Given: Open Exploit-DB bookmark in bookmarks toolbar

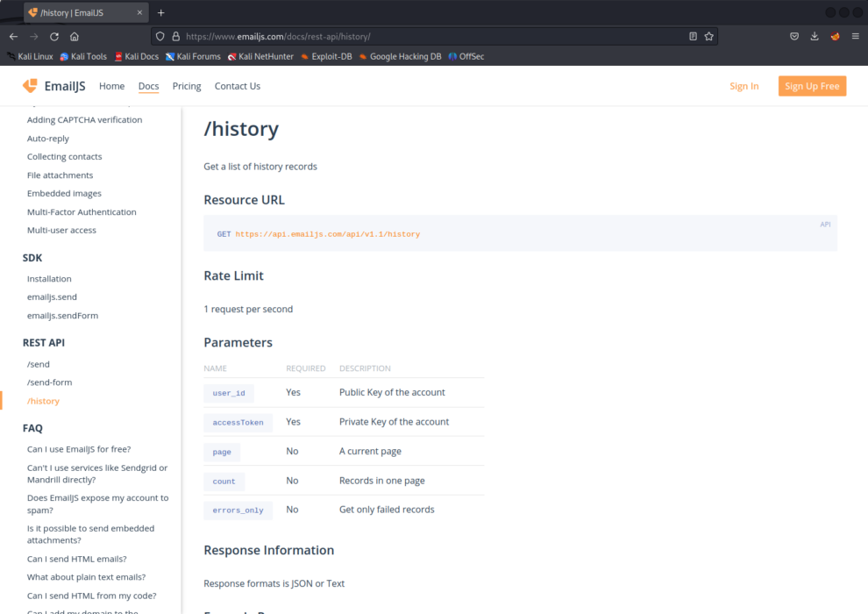Looking at the screenshot, I should coord(325,57).
